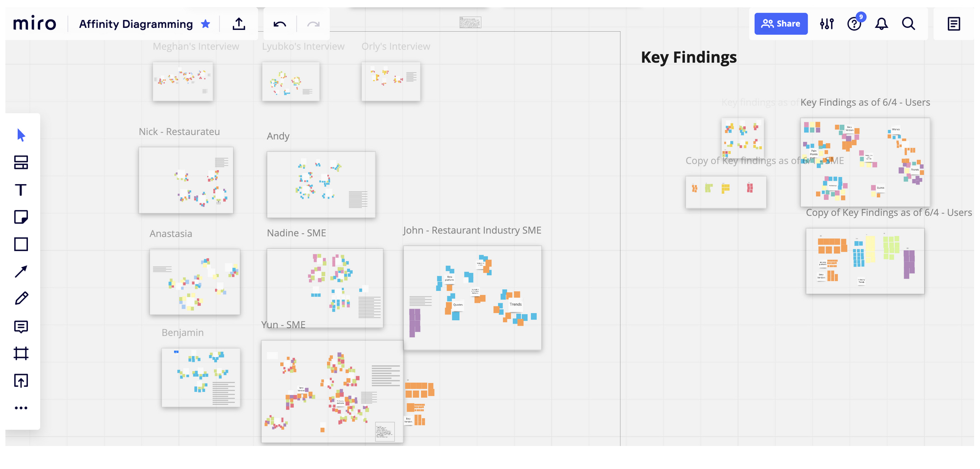Expand more tools via three dots
This screenshot has width=980, height=469.
(x=21, y=408)
